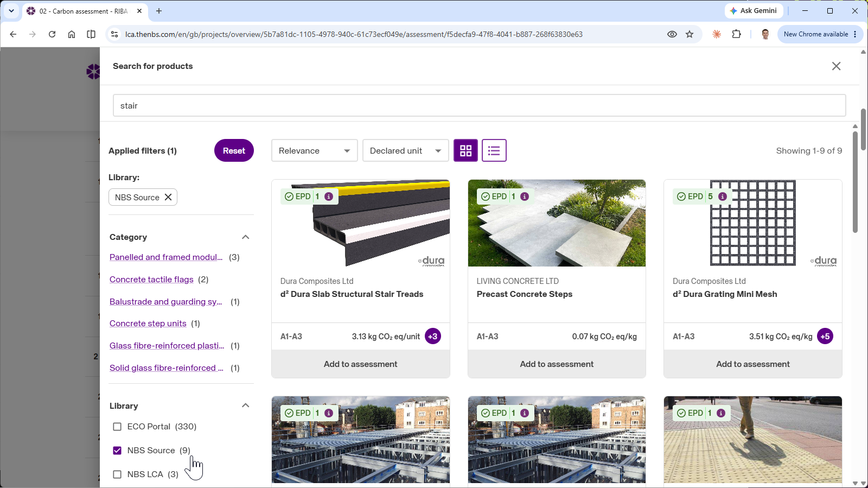Open Precast Concrete Steps product title
This screenshot has height=488, width=868.
(525, 294)
